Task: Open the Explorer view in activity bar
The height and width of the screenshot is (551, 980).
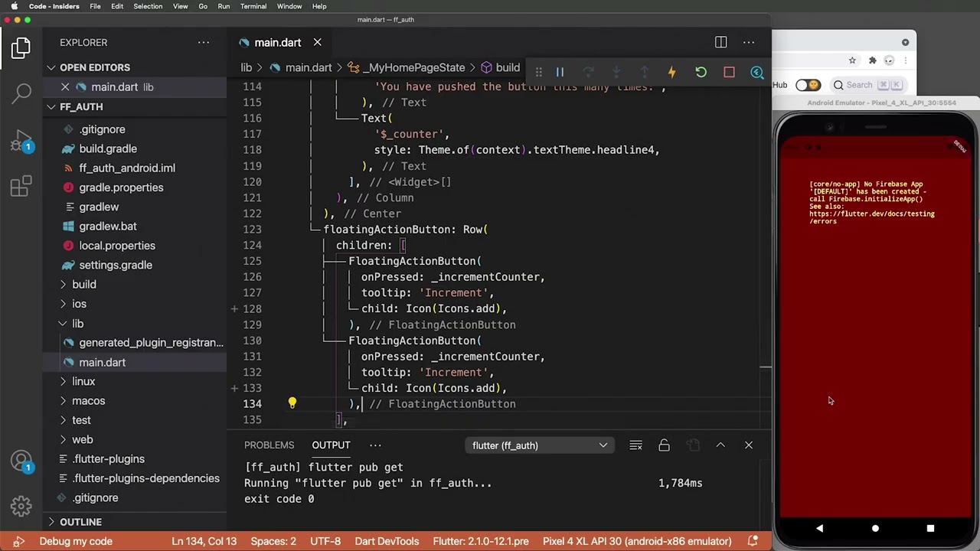Action: click(x=21, y=48)
